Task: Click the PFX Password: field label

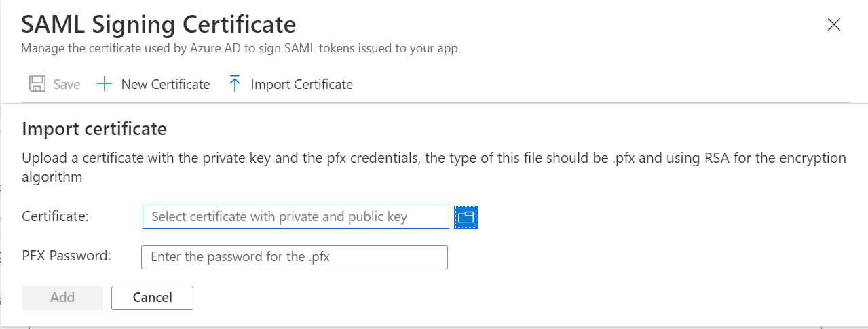Action: pyautogui.click(x=67, y=256)
